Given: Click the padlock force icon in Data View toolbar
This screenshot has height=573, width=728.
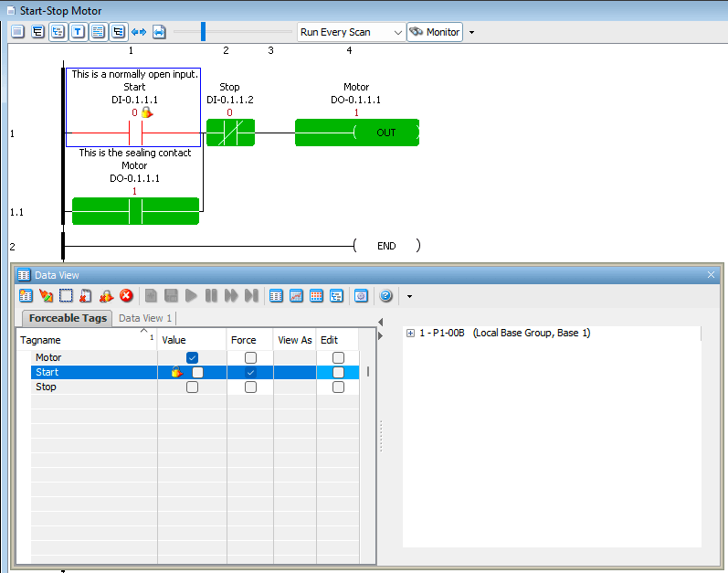Looking at the screenshot, I should point(106,296).
